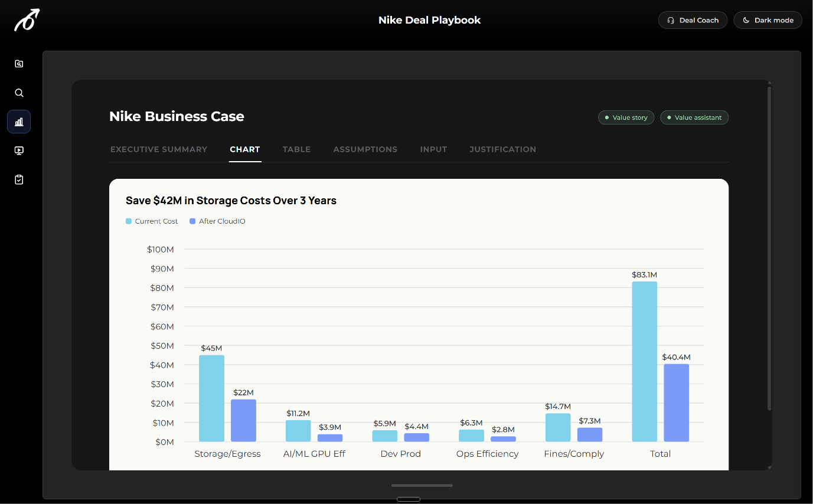
Task: Open the Assumptions tab
Action: pos(365,149)
